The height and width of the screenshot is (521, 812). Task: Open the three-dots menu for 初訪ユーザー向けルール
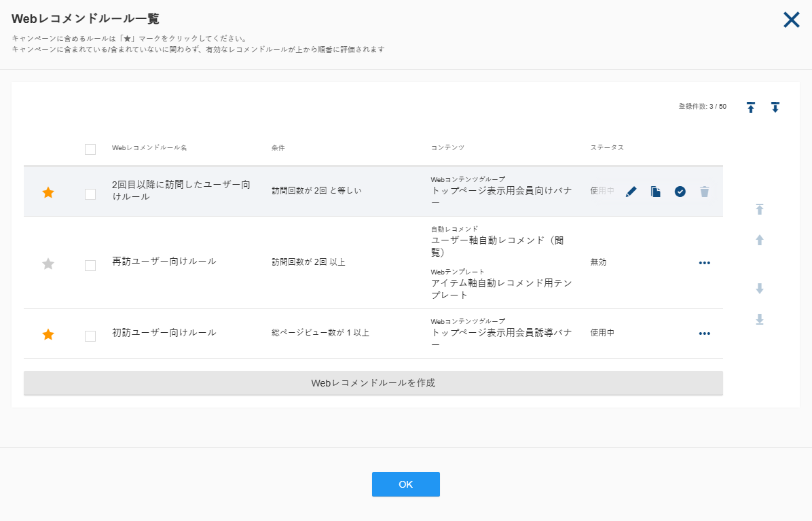point(704,334)
